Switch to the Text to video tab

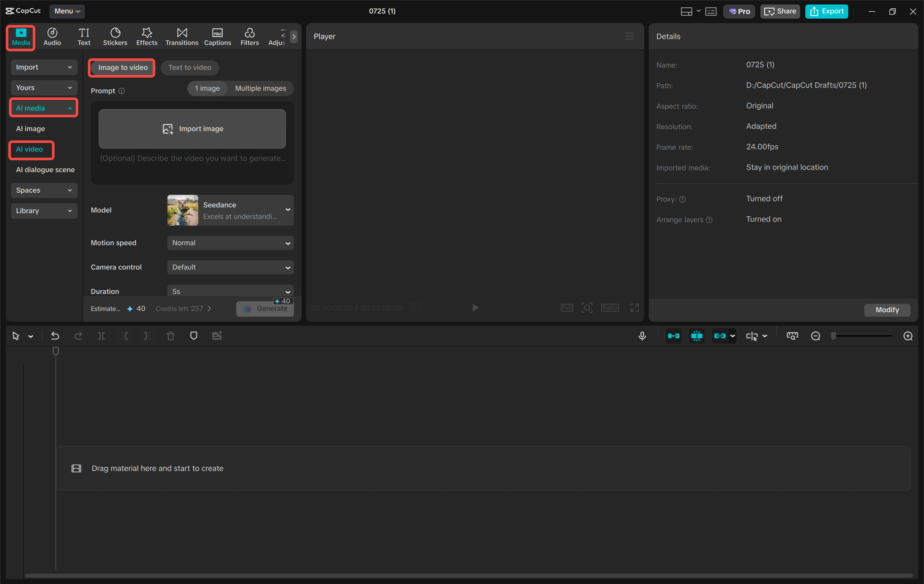190,68
